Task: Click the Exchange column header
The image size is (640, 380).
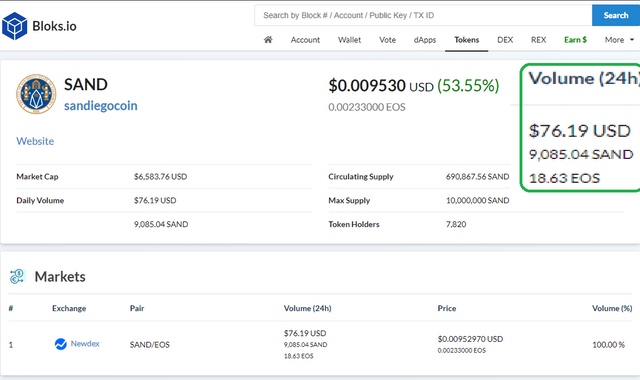Action: (x=69, y=308)
